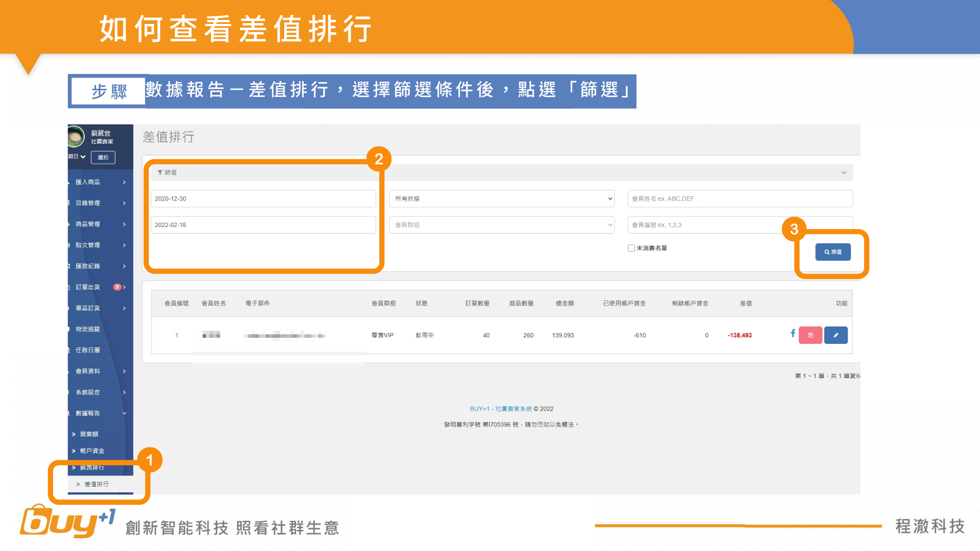Click the red 9 badge on 訂單出貨
The height and width of the screenshot is (551, 980).
coord(117,287)
